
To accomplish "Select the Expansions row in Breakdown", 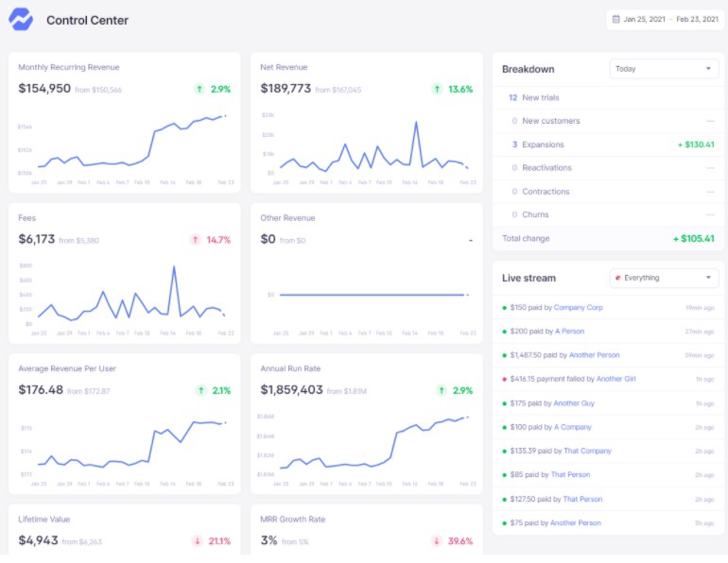I will point(543,145).
